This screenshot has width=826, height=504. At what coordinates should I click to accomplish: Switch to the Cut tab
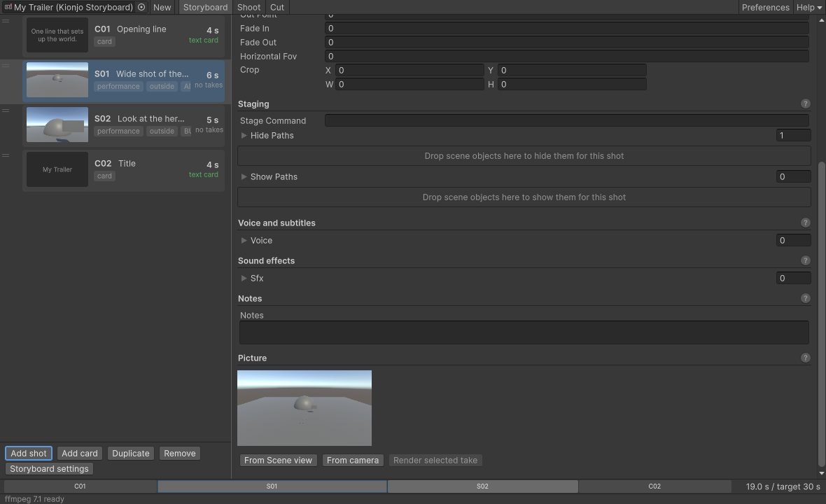pyautogui.click(x=277, y=8)
